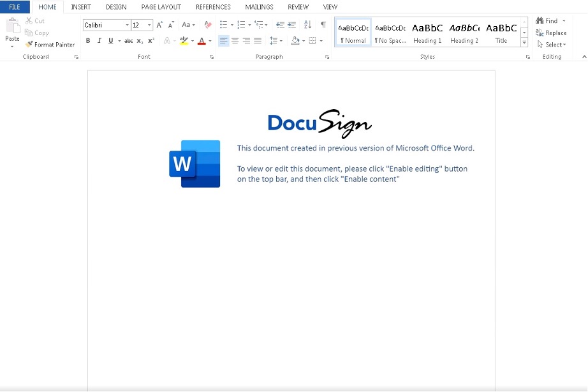Click the Bullets list icon
This screenshot has width=588, height=392.
pyautogui.click(x=224, y=25)
